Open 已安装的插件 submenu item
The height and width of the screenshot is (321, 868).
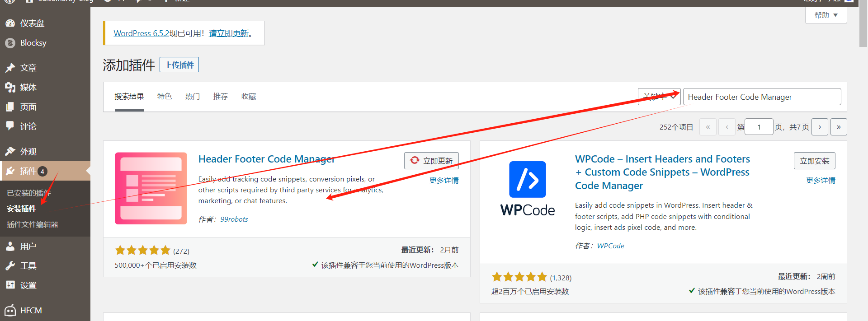[28, 193]
